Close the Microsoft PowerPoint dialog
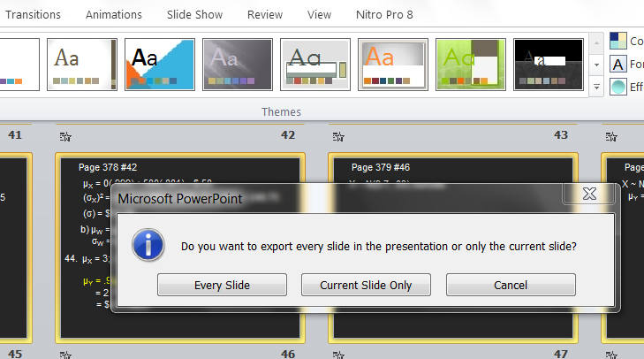Screen dimensions: 644x359 pyautogui.click(x=590, y=195)
